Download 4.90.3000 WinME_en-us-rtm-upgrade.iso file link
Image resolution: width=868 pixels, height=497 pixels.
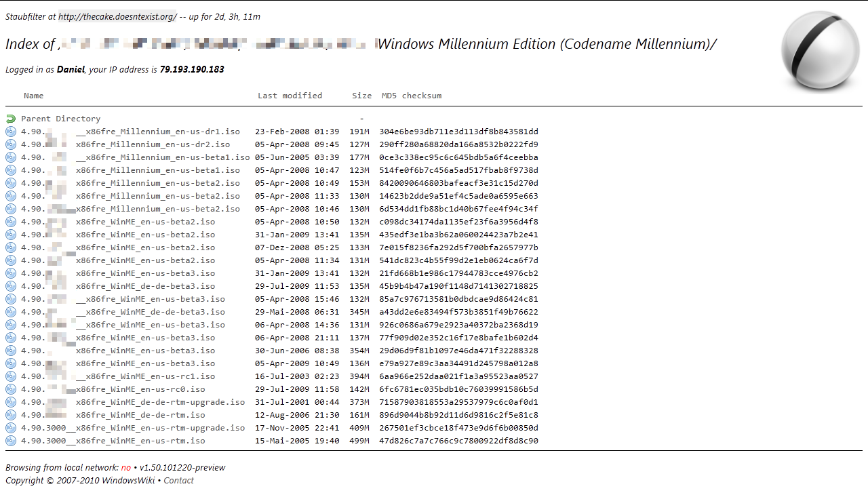[133, 428]
